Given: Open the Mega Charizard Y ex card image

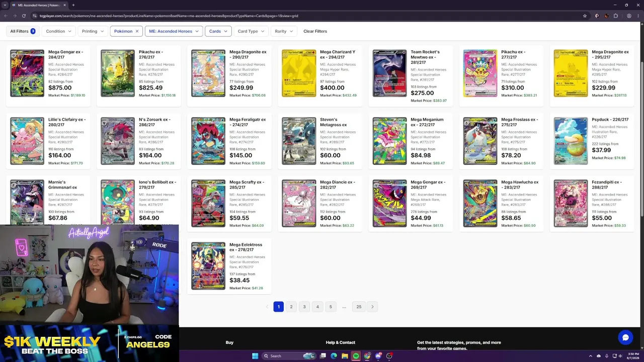Looking at the screenshot, I should 299,73.
